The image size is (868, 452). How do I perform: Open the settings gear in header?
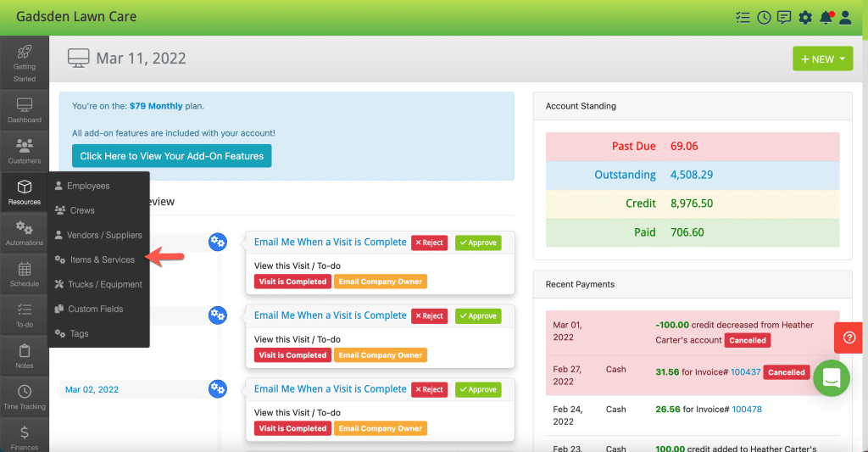(x=805, y=18)
